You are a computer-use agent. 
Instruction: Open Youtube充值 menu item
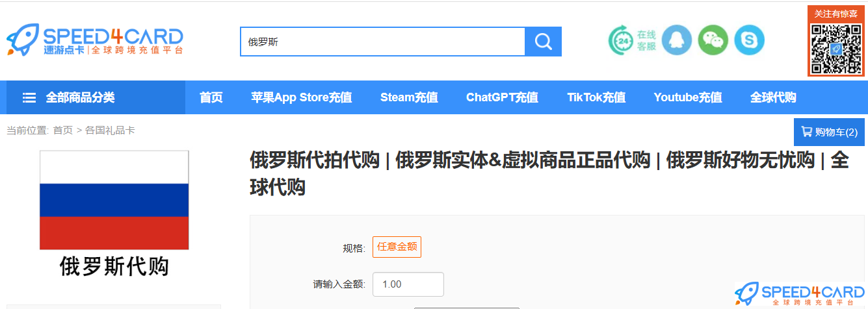coord(688,97)
